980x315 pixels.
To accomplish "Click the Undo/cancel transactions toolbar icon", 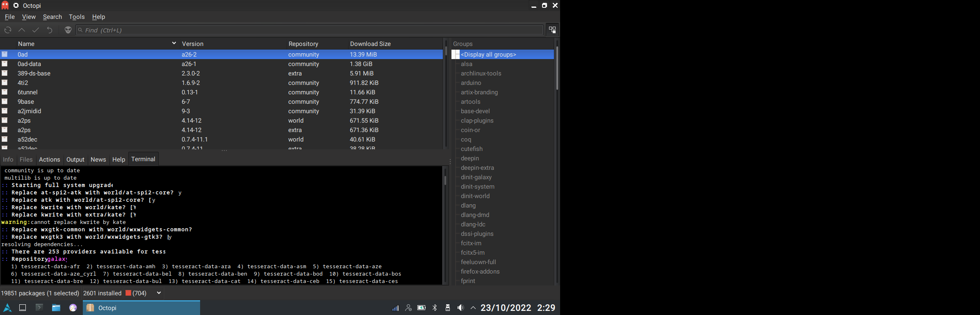I will pyautogui.click(x=50, y=30).
